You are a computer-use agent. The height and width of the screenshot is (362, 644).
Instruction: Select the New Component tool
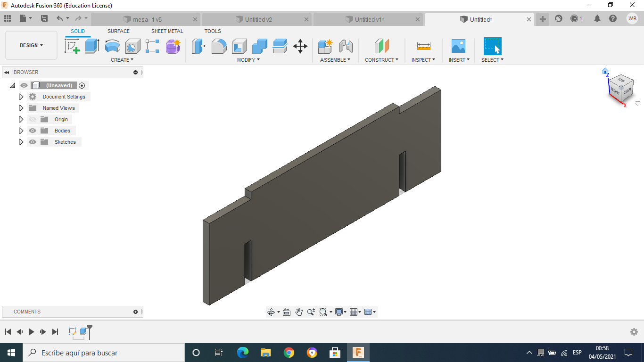click(325, 46)
